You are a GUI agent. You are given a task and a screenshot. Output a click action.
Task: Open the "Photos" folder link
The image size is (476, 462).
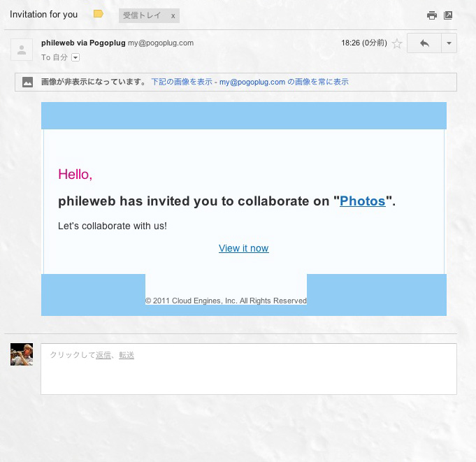[363, 201]
